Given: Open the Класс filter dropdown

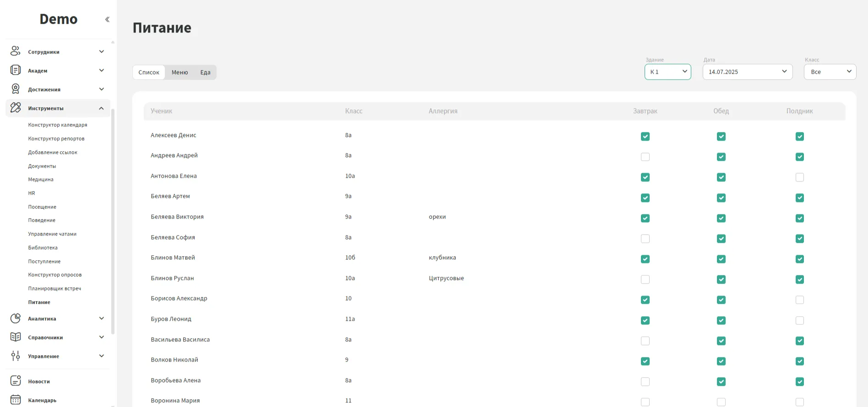Looking at the screenshot, I should pos(830,72).
